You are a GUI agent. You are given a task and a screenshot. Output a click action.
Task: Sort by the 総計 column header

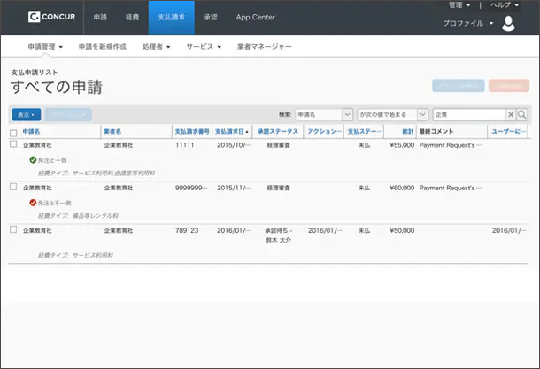coord(408,131)
